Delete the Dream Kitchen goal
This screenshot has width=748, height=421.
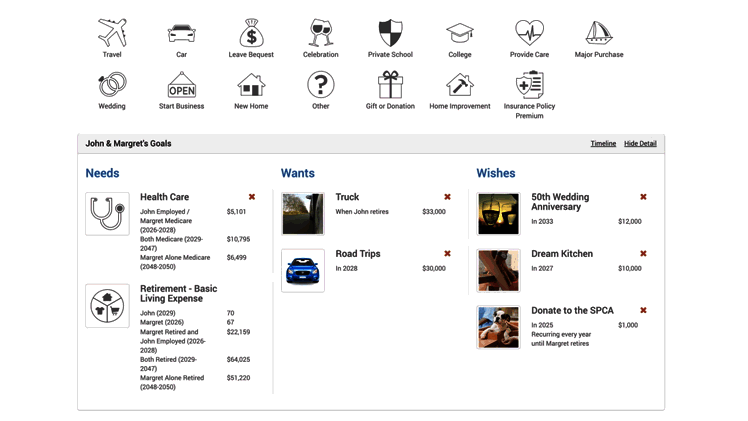coord(643,253)
